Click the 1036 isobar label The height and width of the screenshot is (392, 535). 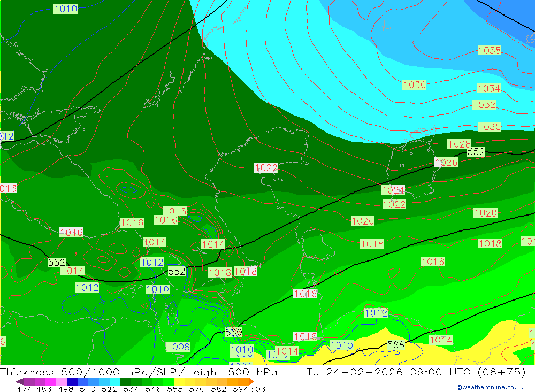pyautogui.click(x=414, y=84)
